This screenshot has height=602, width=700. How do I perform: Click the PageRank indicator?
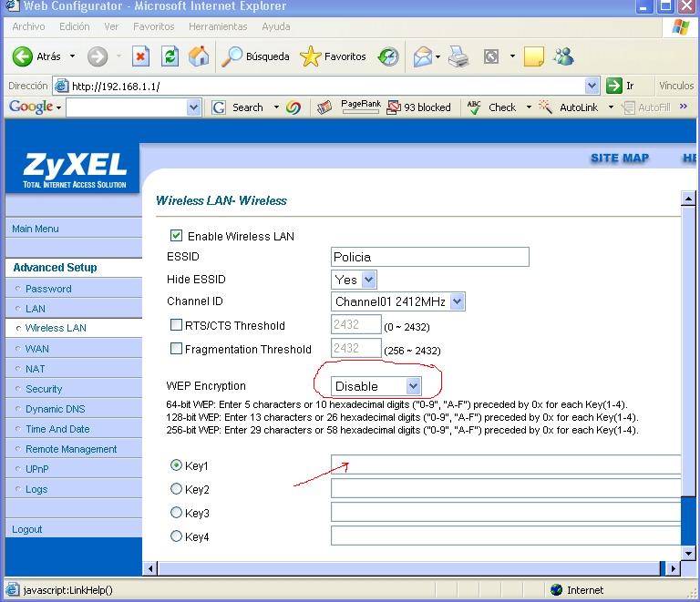pos(361,107)
